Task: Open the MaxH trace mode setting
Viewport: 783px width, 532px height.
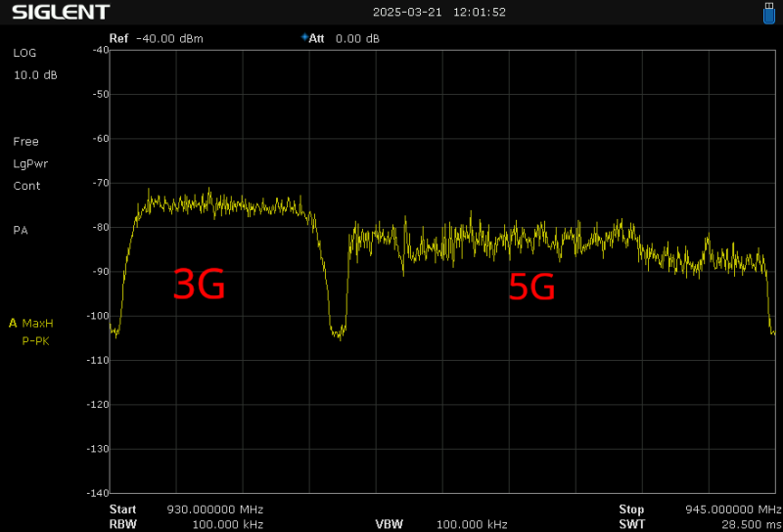Action: click(38, 323)
